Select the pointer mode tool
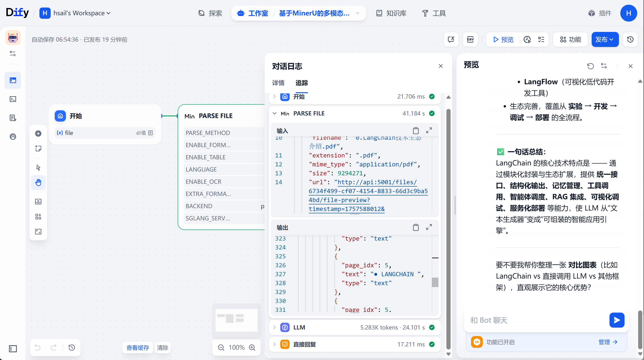This screenshot has height=360, width=644. tap(38, 167)
